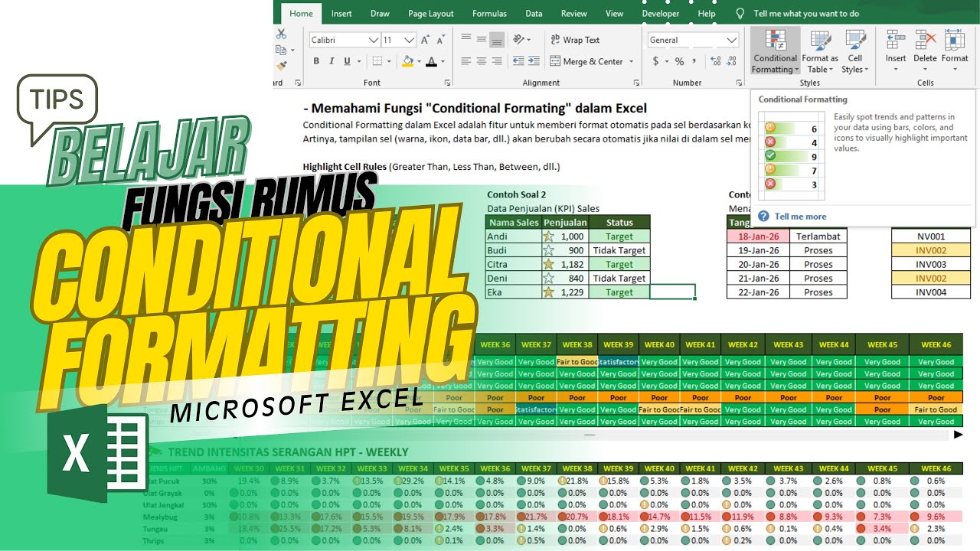Toggle Italic formatting
The image size is (980, 551).
pos(332,61)
